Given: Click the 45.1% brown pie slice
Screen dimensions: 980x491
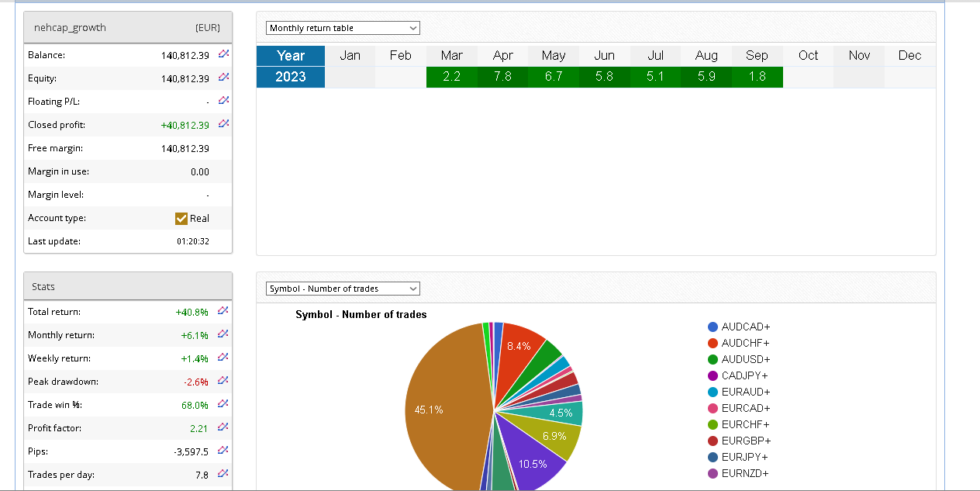Looking at the screenshot, I should [x=442, y=403].
